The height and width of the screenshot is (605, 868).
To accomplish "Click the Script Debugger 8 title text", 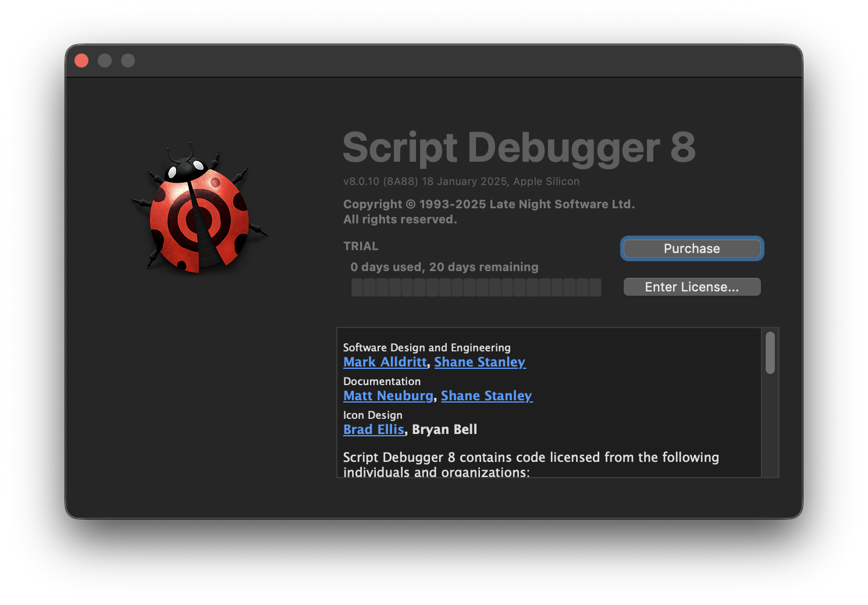I will coord(519,147).
